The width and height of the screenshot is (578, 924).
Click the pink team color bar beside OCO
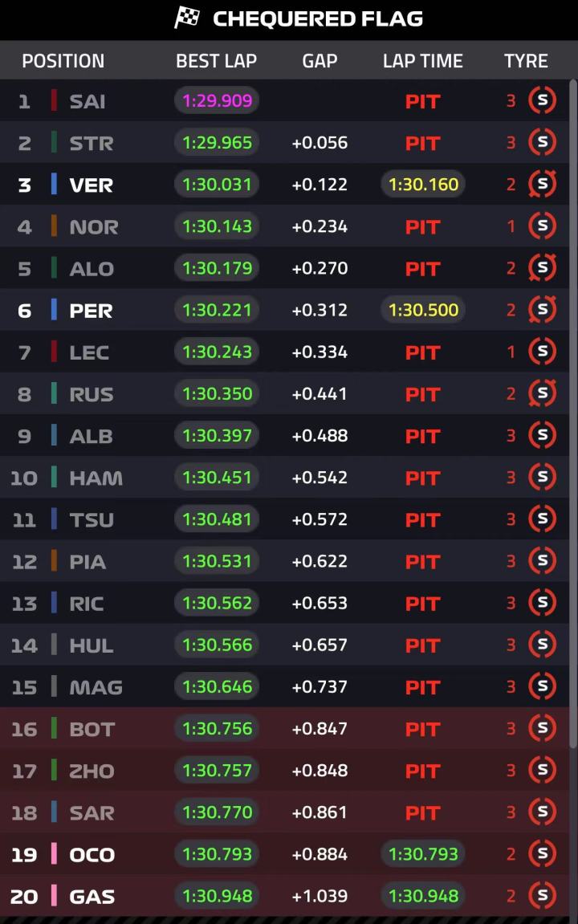[55, 854]
